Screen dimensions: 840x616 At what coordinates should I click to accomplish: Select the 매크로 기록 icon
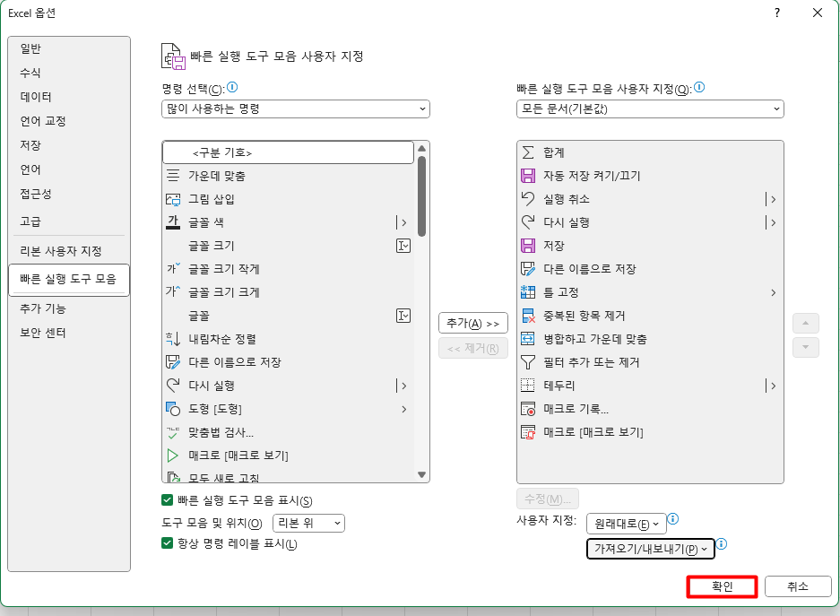[x=528, y=409]
